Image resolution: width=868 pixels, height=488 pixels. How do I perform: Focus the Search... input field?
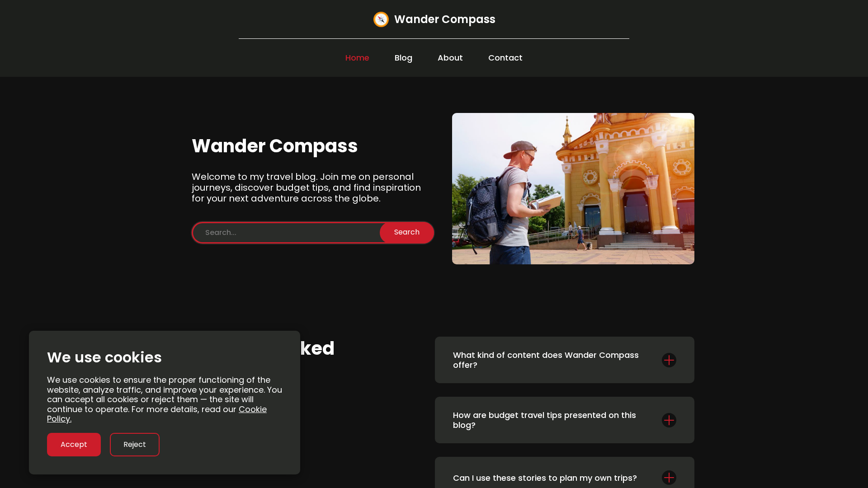click(x=287, y=232)
